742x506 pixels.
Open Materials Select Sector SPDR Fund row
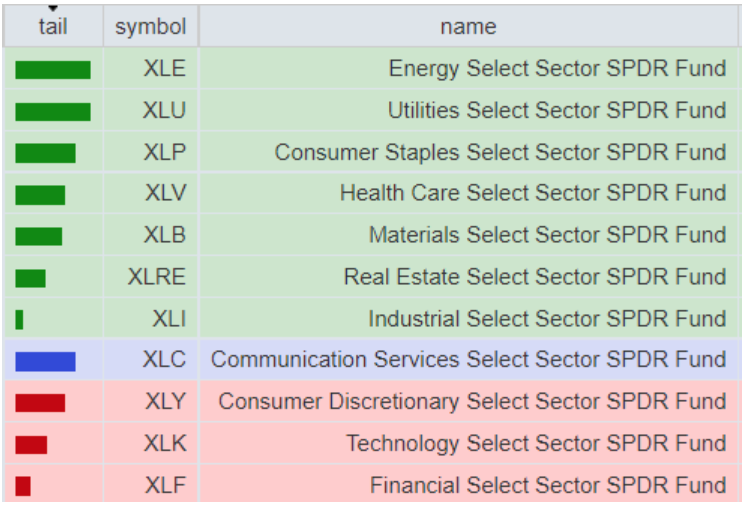[x=547, y=236]
